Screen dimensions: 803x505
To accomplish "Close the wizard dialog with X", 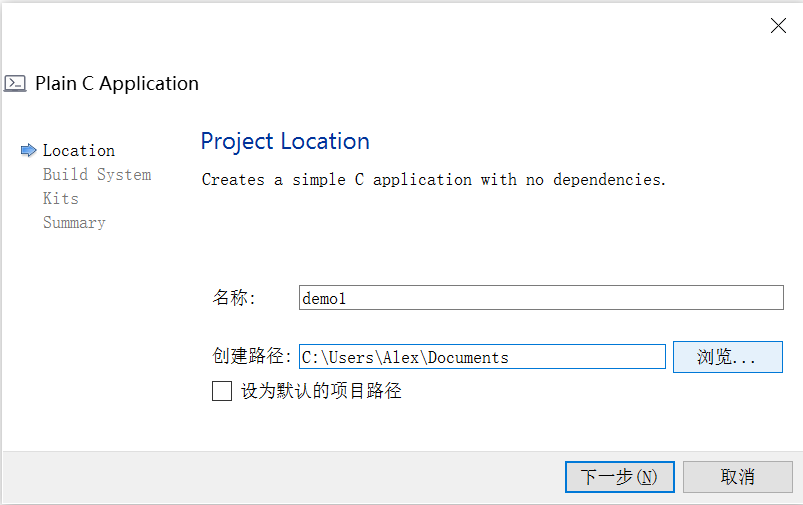I will (778, 25).
